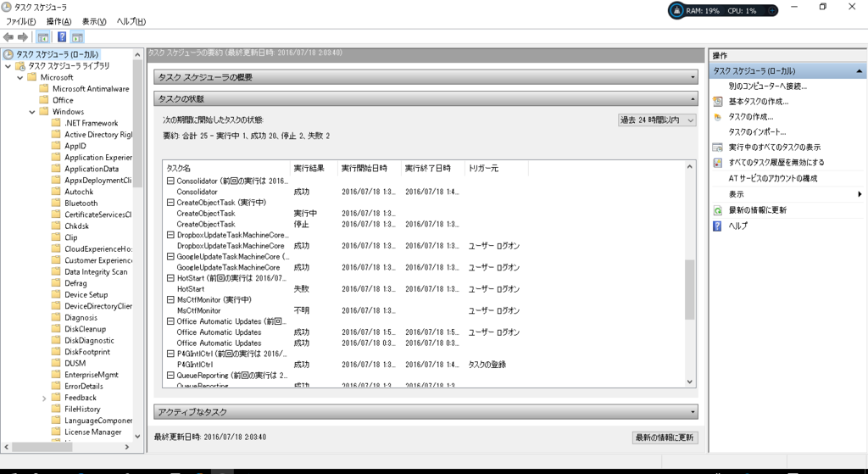
Task: Click the トリガー元 column header
Action: (x=497, y=169)
